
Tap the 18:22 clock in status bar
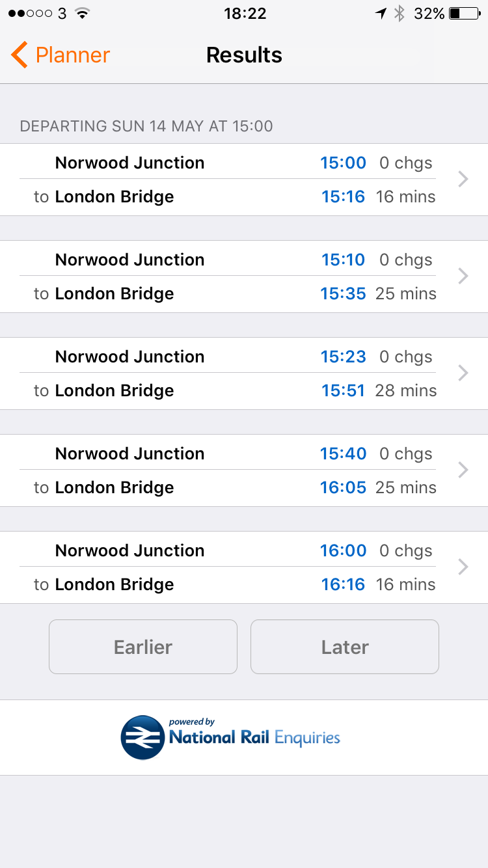tap(245, 14)
